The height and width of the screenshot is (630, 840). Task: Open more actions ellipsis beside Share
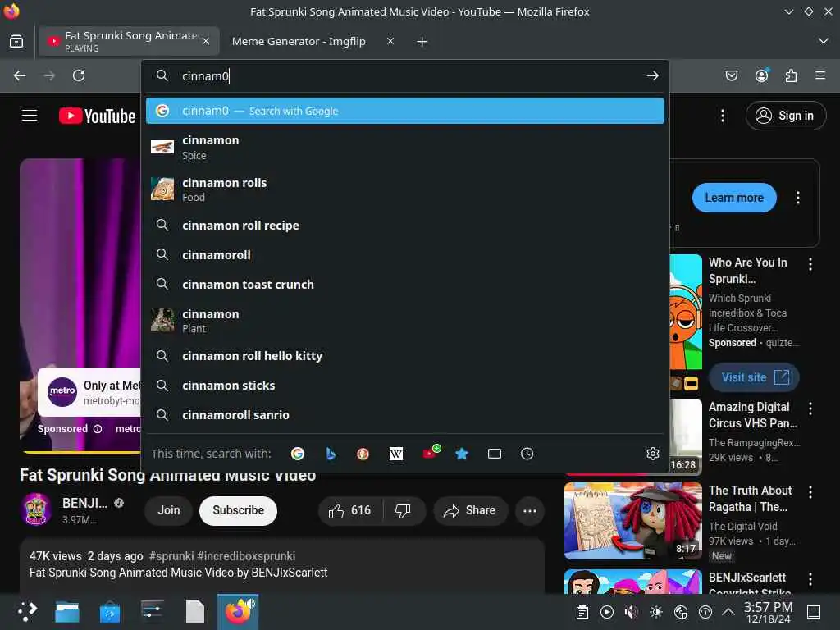(530, 510)
